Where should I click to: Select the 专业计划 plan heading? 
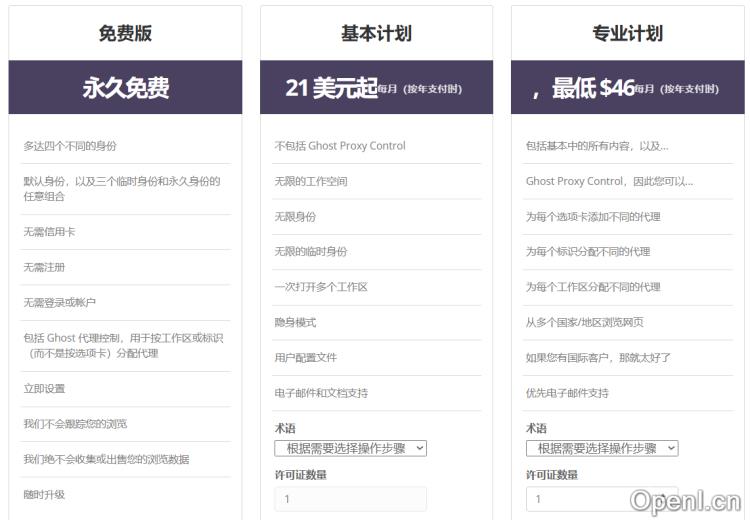[x=627, y=33]
